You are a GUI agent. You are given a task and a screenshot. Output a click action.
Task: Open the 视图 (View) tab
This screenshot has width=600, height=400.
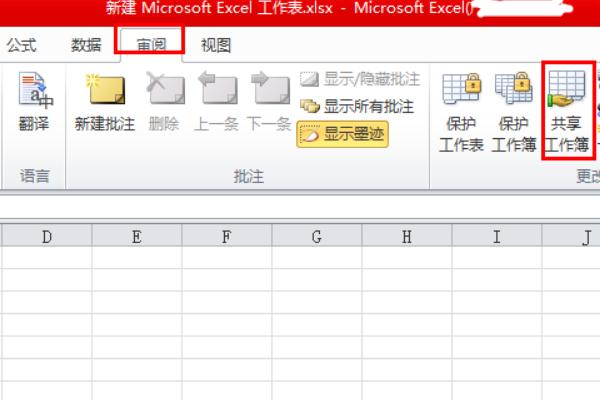tap(215, 45)
